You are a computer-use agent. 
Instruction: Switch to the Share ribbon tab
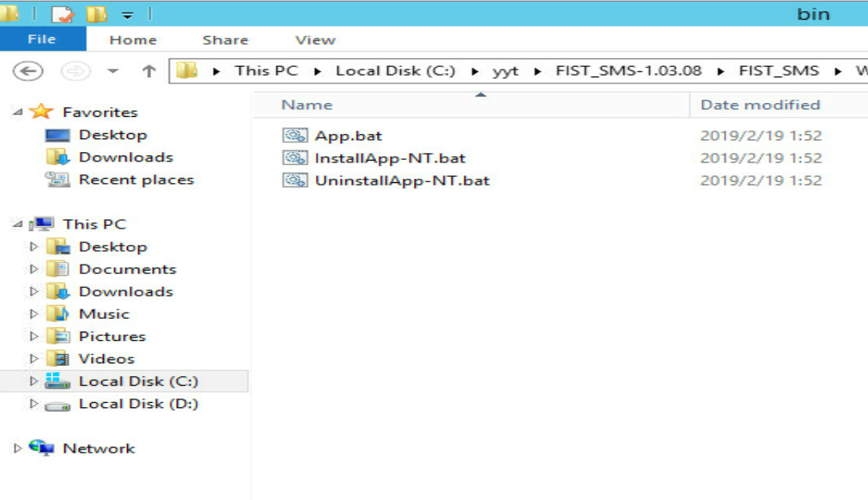click(225, 40)
